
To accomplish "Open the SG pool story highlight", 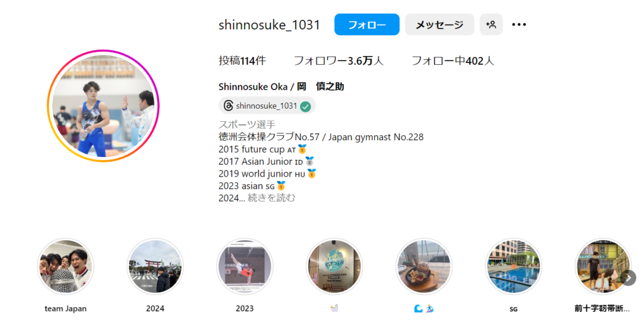I will (x=513, y=267).
